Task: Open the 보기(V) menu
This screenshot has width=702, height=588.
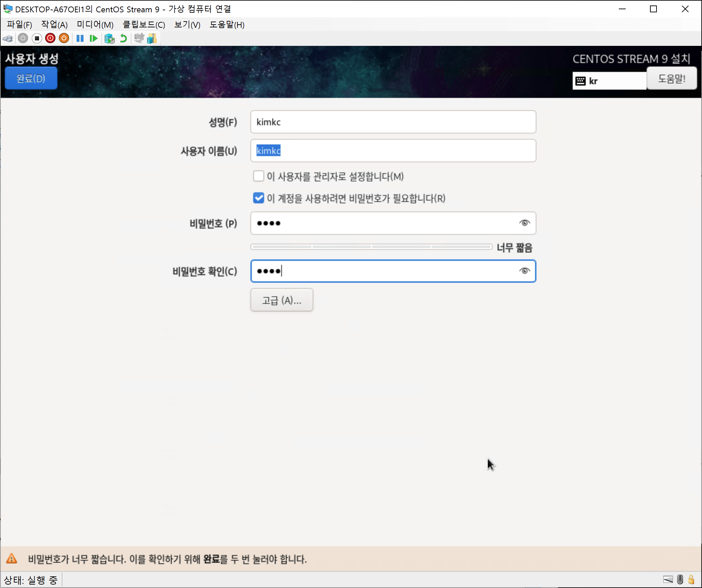Action: coord(187,25)
